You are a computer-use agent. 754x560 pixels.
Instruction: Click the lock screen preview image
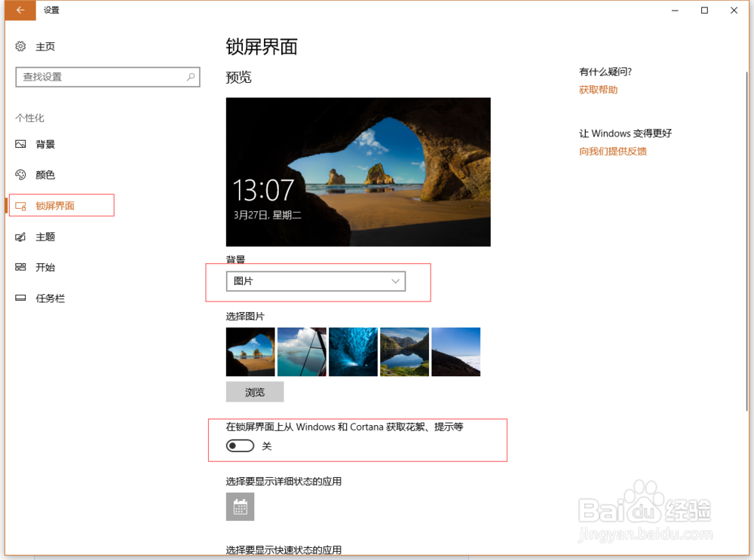click(x=358, y=172)
